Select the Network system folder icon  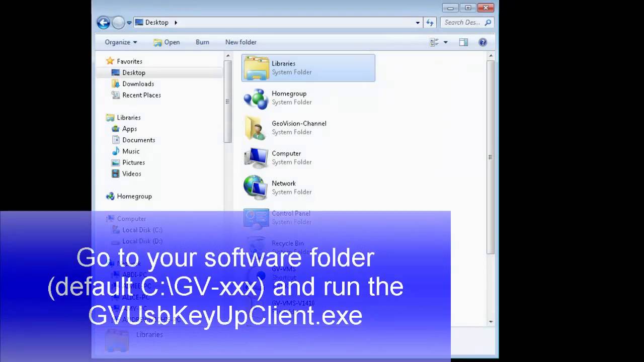(x=256, y=188)
